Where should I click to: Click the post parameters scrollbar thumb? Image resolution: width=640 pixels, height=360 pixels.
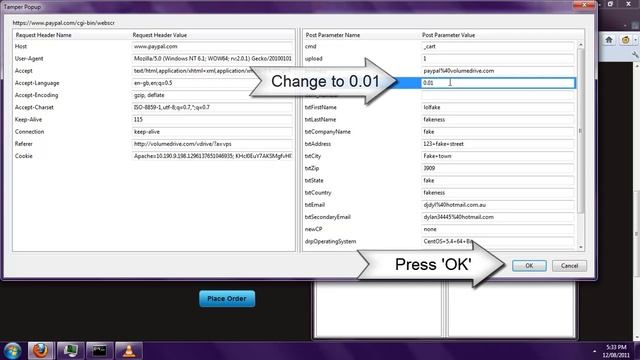(x=580, y=131)
